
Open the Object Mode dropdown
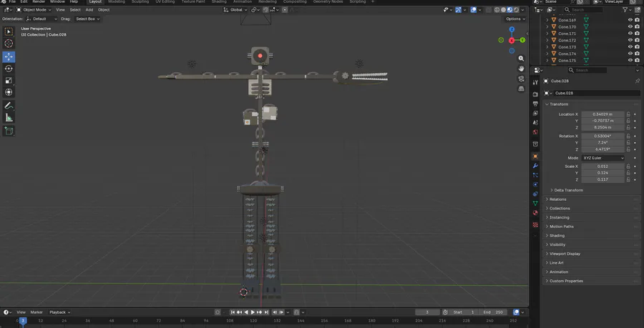coord(34,10)
